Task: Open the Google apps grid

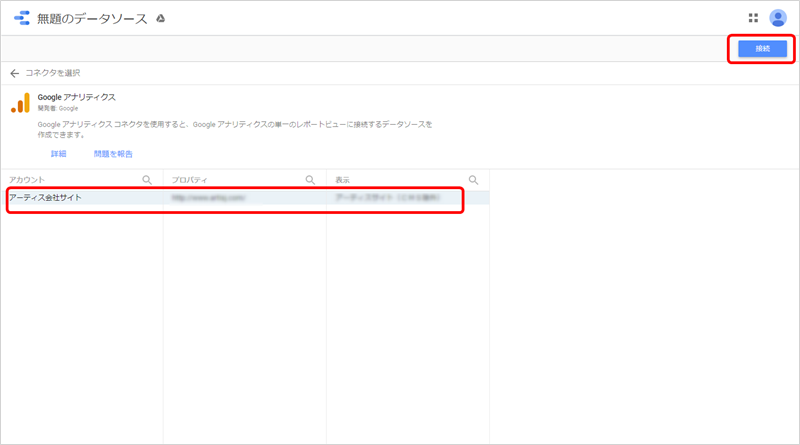Action: [x=753, y=18]
